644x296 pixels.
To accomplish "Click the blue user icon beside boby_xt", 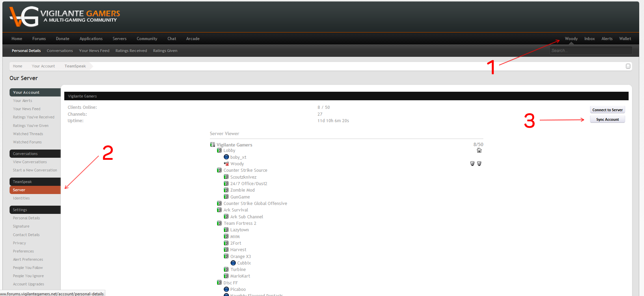I will 226,157.
